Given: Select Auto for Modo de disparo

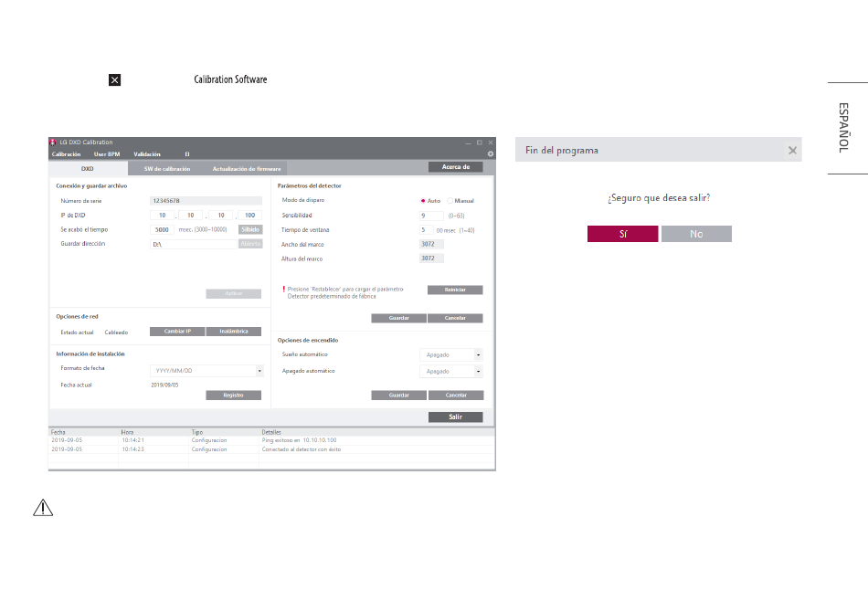Looking at the screenshot, I should point(423,201).
